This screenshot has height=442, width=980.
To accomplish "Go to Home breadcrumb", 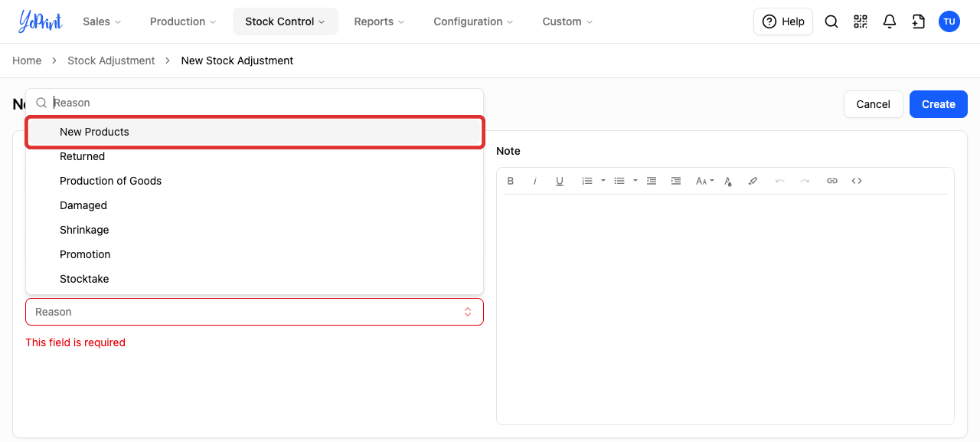I will [x=27, y=61].
